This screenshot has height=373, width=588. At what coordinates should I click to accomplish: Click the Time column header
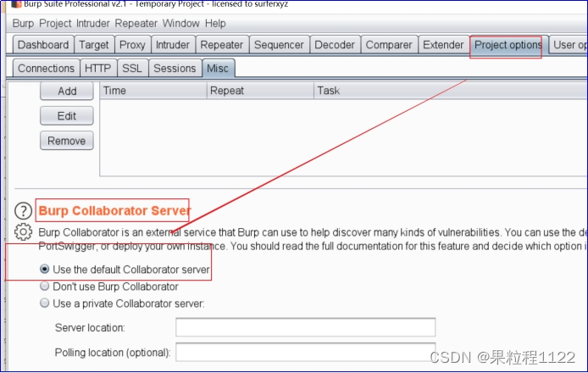(153, 91)
